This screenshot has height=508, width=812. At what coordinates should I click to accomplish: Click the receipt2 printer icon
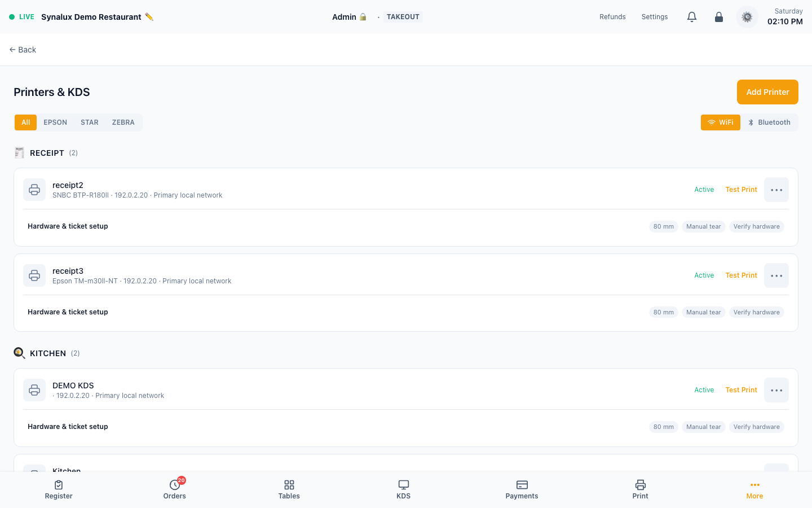(x=34, y=190)
